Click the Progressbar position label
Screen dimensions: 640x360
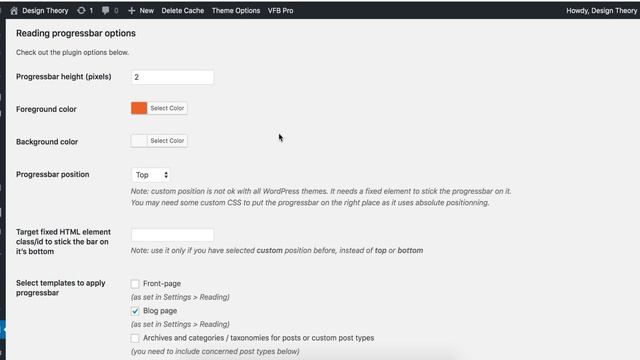coord(53,174)
